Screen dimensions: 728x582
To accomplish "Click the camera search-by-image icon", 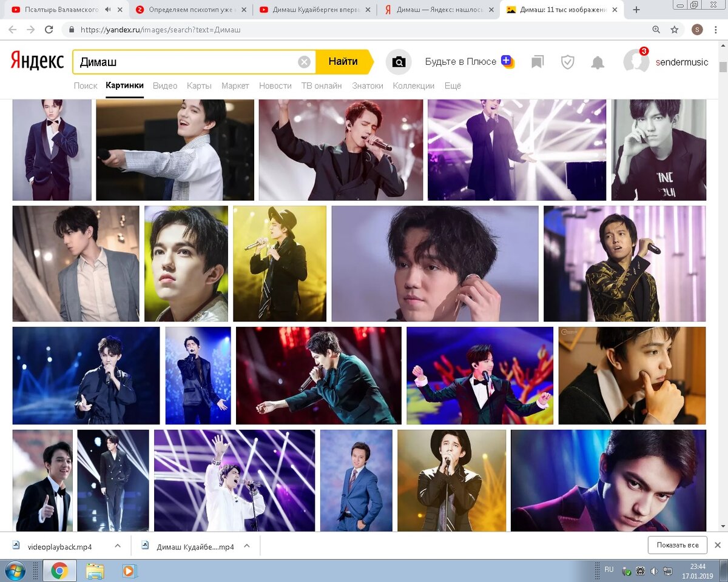I will coord(399,62).
